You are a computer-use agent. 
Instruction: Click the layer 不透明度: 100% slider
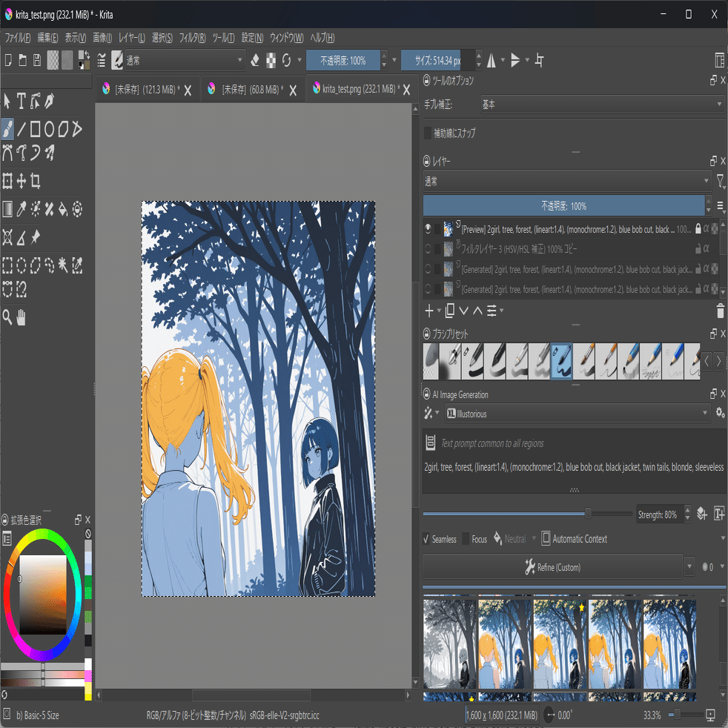(563, 205)
